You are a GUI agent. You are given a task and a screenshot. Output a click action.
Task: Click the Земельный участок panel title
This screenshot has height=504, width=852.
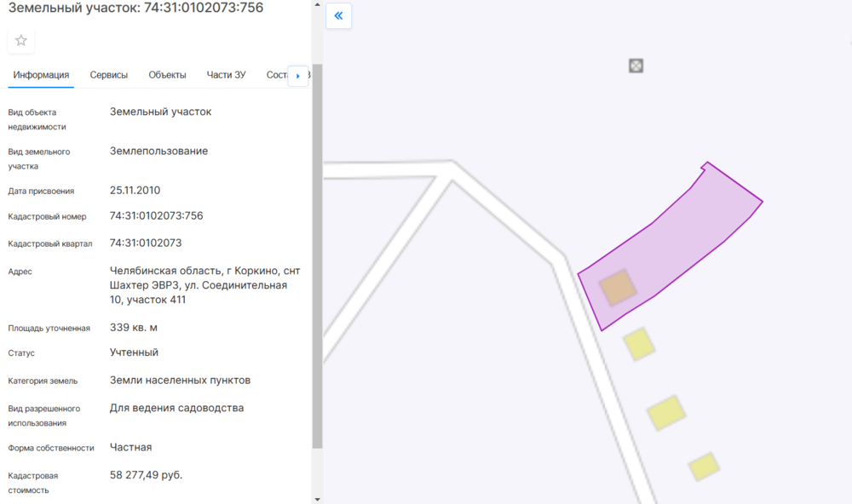click(135, 9)
